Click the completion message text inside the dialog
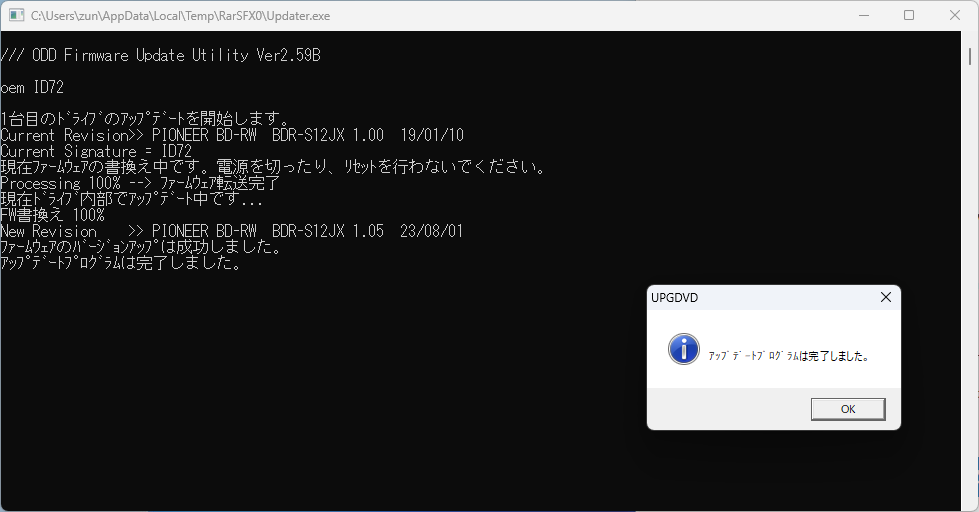The image size is (979, 512). (x=788, y=355)
